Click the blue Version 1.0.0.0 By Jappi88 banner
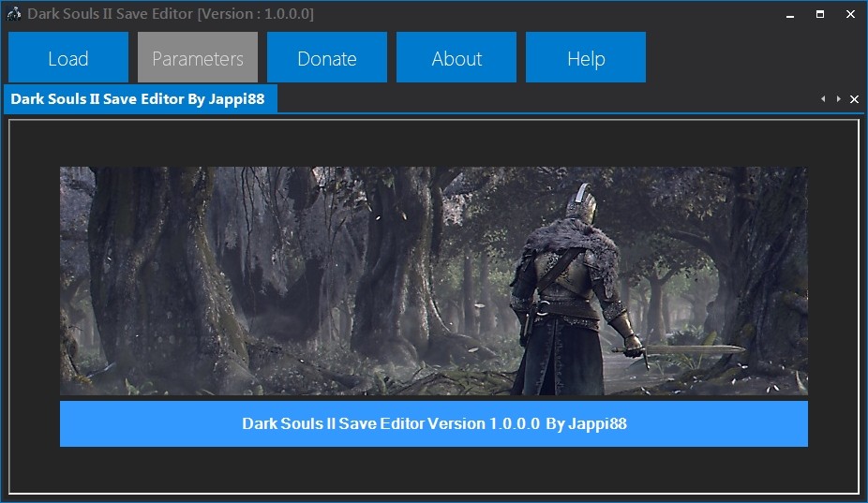Screen dimensions: 868x503 tap(433, 424)
